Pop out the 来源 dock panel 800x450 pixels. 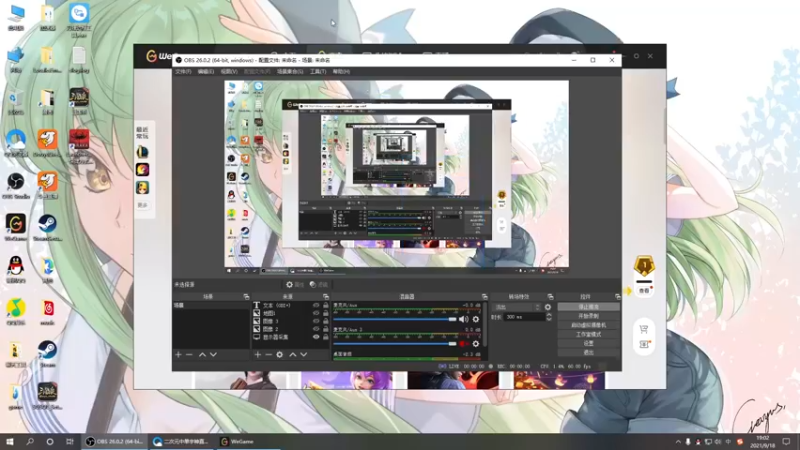[326, 296]
